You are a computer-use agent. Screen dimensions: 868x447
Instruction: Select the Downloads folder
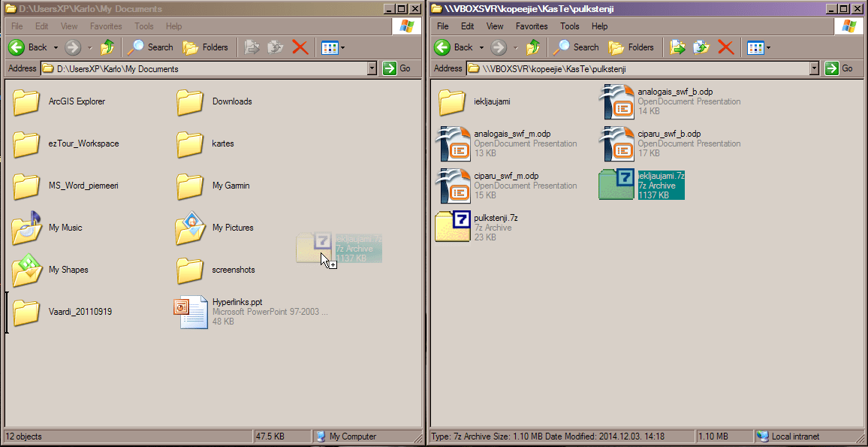pos(214,101)
